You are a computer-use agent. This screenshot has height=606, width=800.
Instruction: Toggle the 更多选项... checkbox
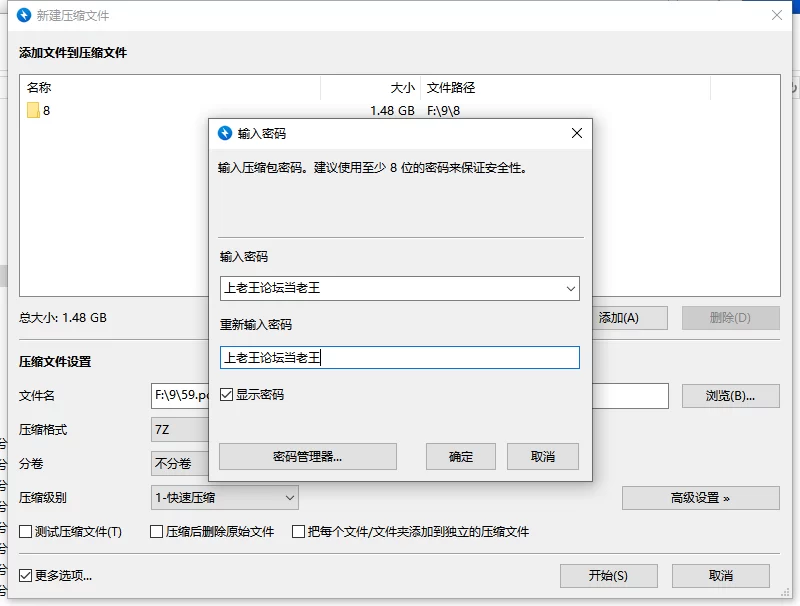click(x=26, y=575)
